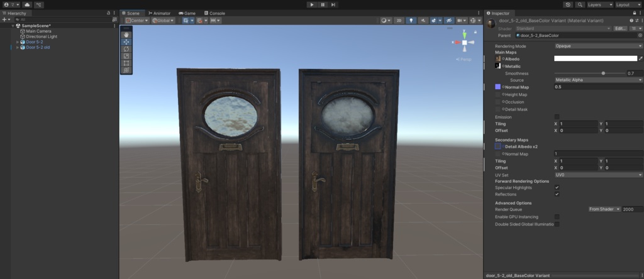
Task: Click the Normal Map texture thumbnail
Action: pos(498,87)
